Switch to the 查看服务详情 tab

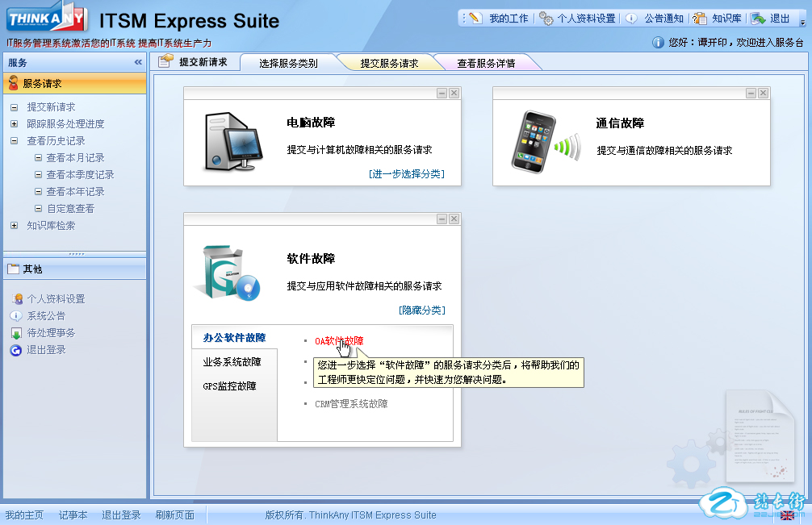pyautogui.click(x=486, y=63)
